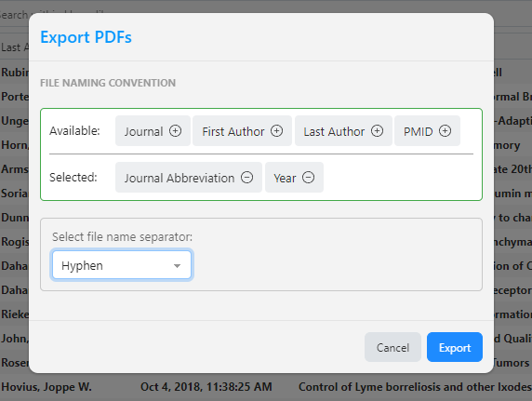Click the Control of Lyme borreliosis title

(415, 387)
